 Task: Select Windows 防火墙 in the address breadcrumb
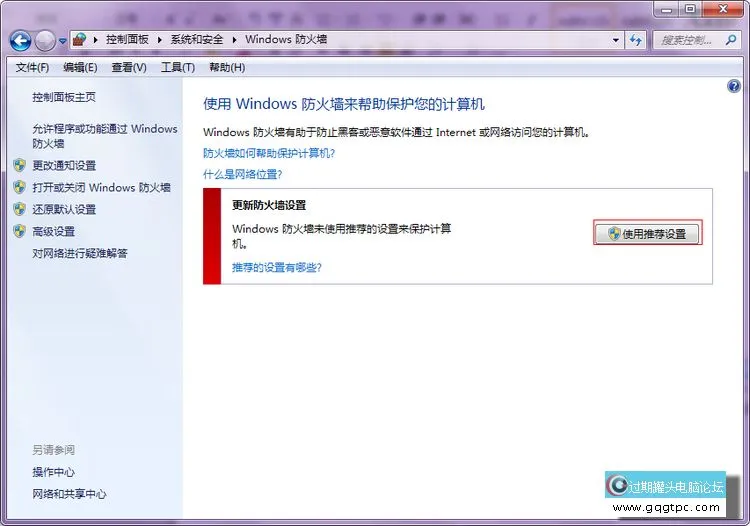(286, 39)
